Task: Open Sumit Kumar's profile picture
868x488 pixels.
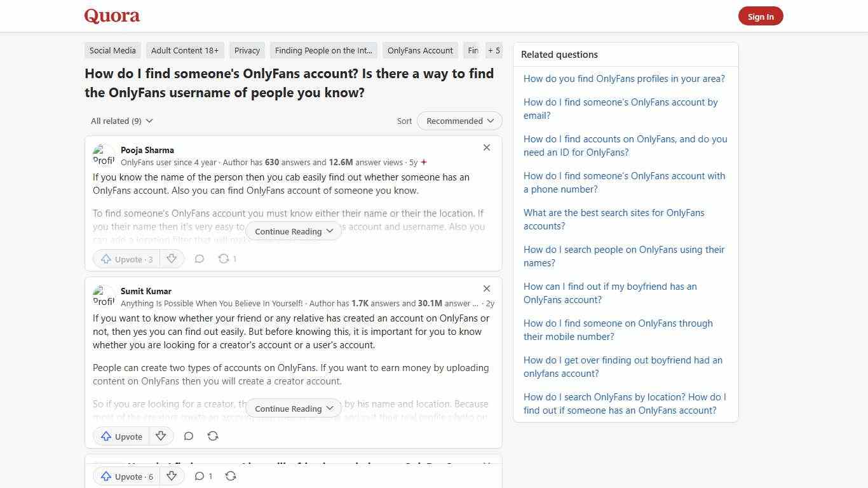Action: pos(104,295)
